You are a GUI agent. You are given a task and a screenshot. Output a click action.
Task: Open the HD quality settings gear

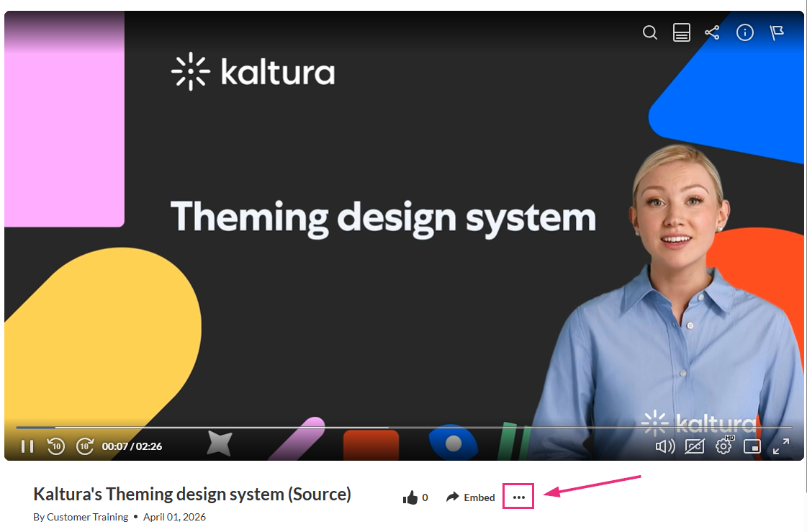click(724, 445)
